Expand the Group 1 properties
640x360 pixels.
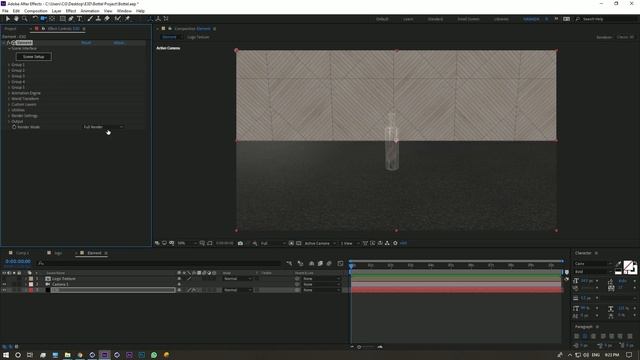pos(9,65)
